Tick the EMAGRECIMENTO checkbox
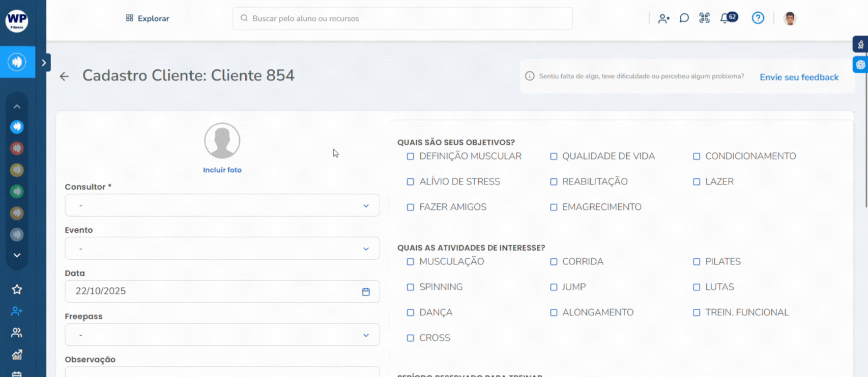 click(554, 207)
